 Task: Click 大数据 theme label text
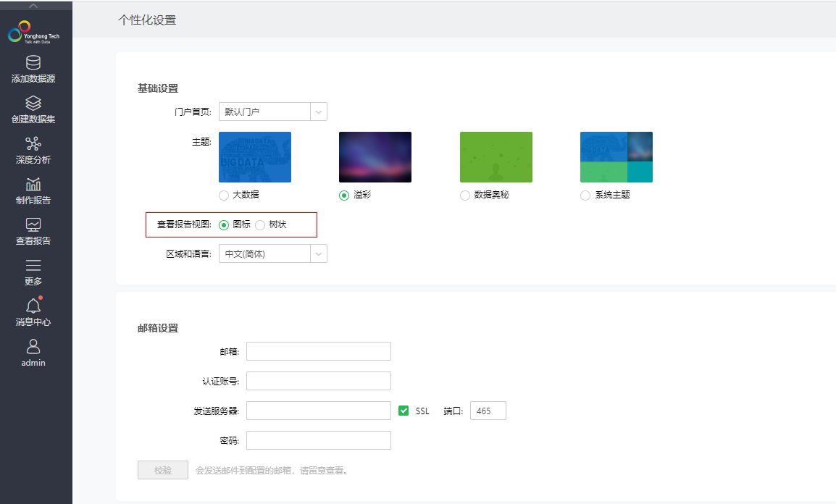pyautogui.click(x=246, y=195)
